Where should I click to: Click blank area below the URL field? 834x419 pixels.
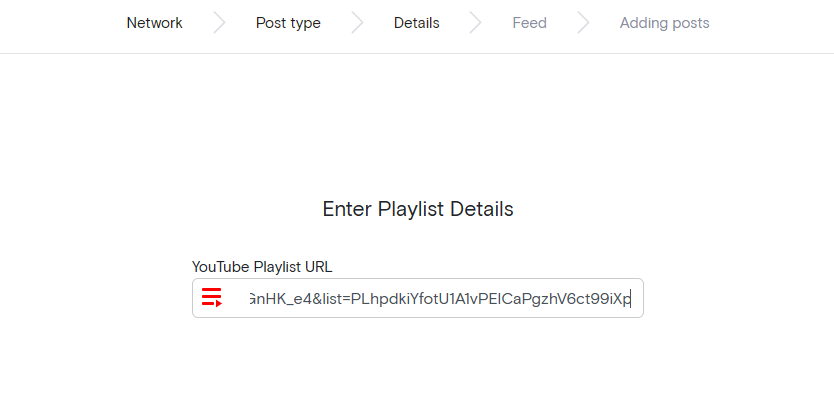pos(417,370)
